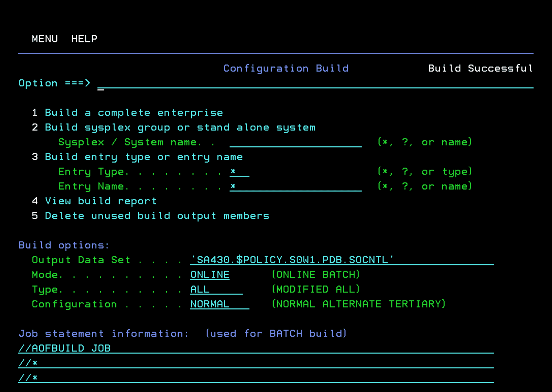552x392 pixels.
Task: Click the Type field showing ALL
Action: tap(216, 289)
